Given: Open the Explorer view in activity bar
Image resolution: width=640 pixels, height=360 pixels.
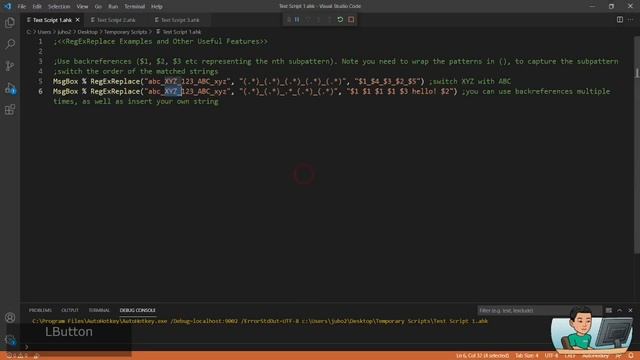Looking at the screenshot, I should point(10,22).
